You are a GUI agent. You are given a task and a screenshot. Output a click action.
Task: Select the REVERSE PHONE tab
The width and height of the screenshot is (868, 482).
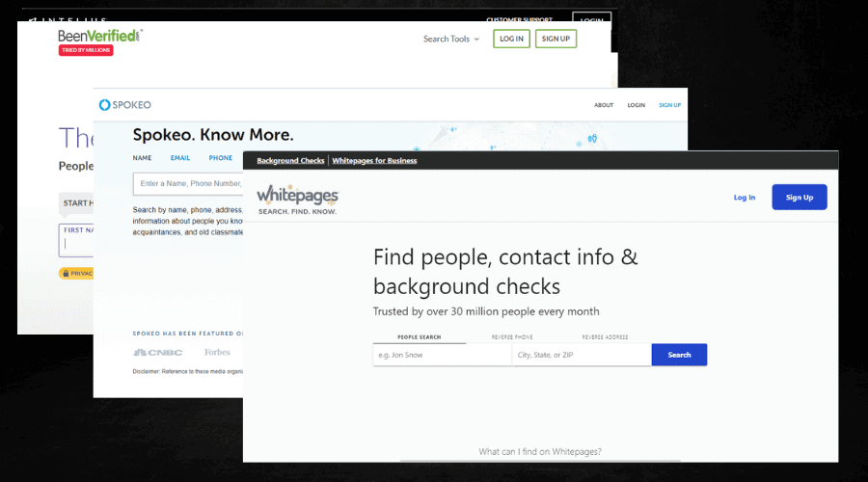(512, 336)
